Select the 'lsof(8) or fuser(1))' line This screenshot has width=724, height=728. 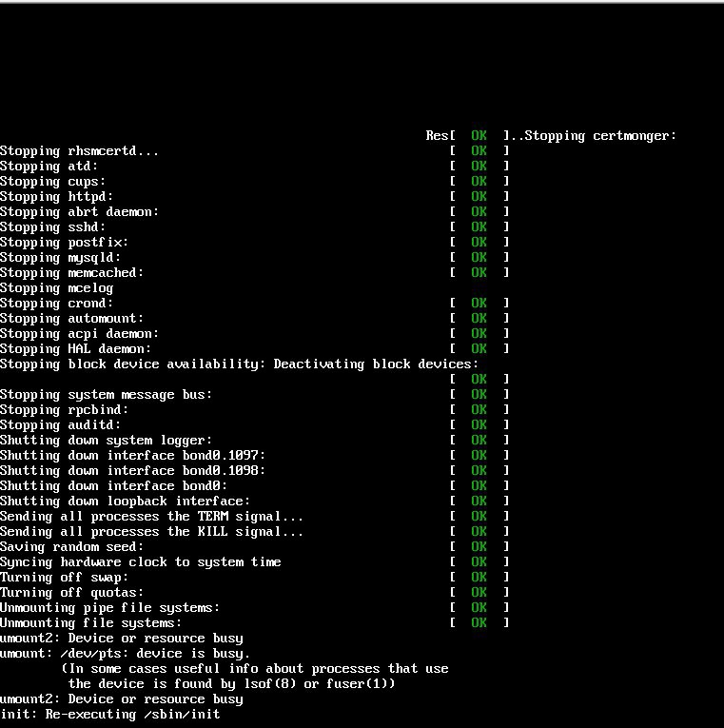coord(231,684)
